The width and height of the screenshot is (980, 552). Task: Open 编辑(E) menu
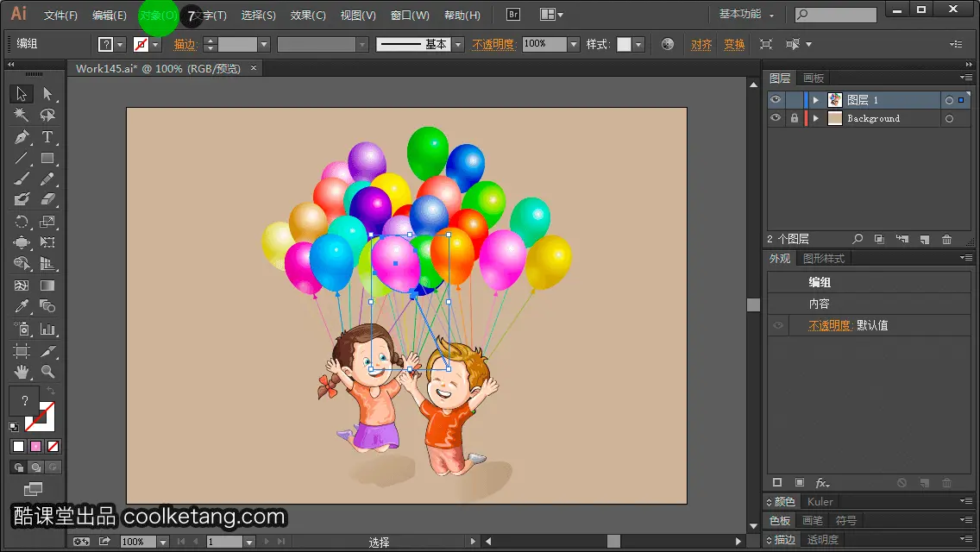(x=110, y=15)
